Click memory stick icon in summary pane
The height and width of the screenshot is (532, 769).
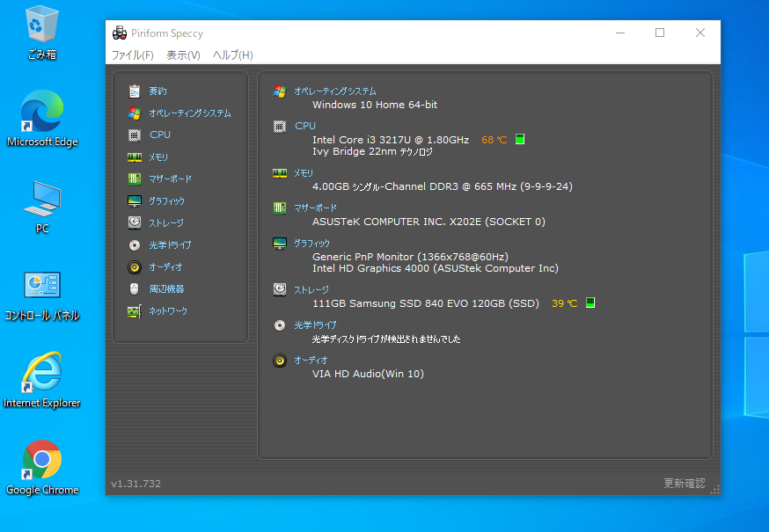pyautogui.click(x=280, y=173)
